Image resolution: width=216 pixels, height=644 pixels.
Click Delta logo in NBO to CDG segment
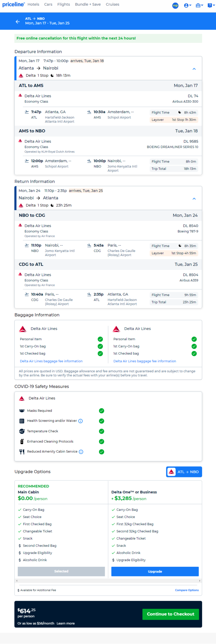(x=20, y=225)
